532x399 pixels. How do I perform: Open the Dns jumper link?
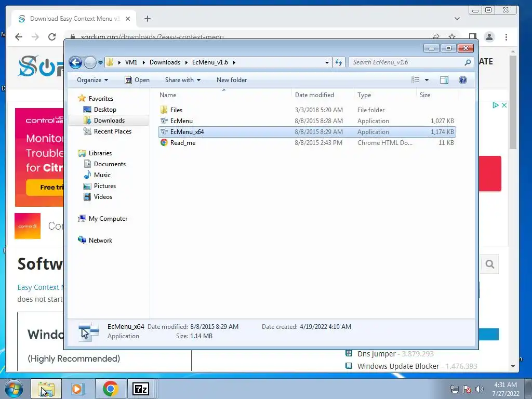pyautogui.click(x=376, y=354)
